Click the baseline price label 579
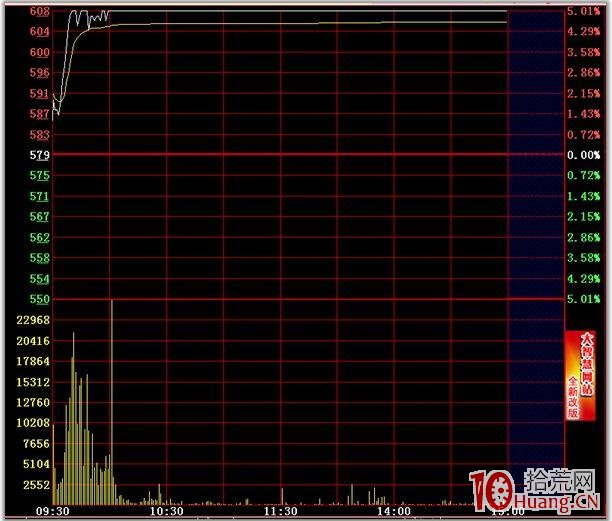Screen dimensions: 612x521 coord(40,155)
